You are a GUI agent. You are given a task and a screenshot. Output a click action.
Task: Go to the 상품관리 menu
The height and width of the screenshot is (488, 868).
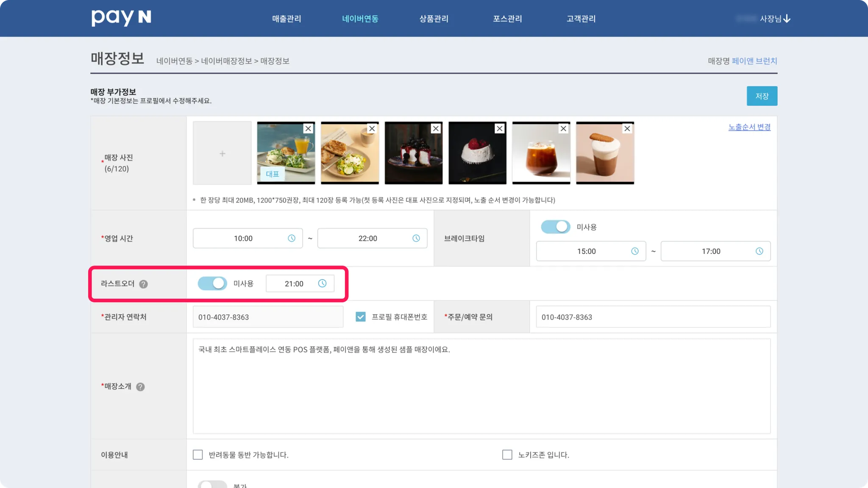[434, 19]
